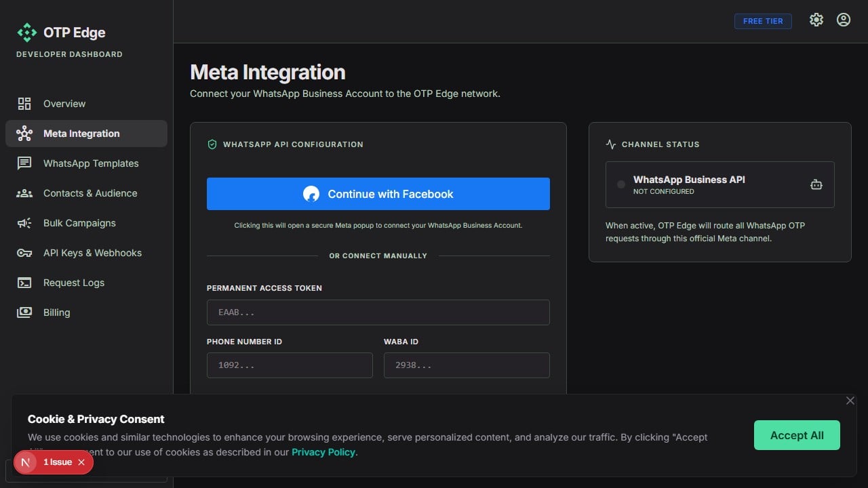Viewport: 868px width, 488px height.
Task: Dismiss the 1 Issue badge with its X
Action: [x=81, y=462]
